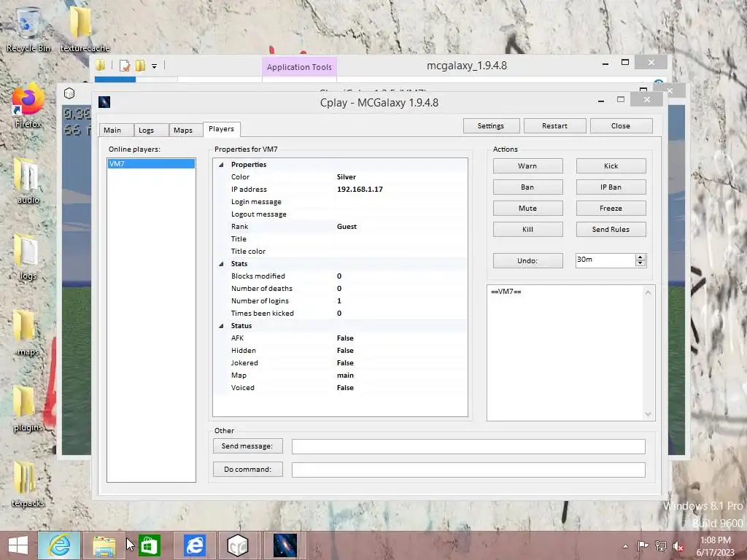747x560 pixels.
Task: Click the Undo button
Action: point(527,260)
